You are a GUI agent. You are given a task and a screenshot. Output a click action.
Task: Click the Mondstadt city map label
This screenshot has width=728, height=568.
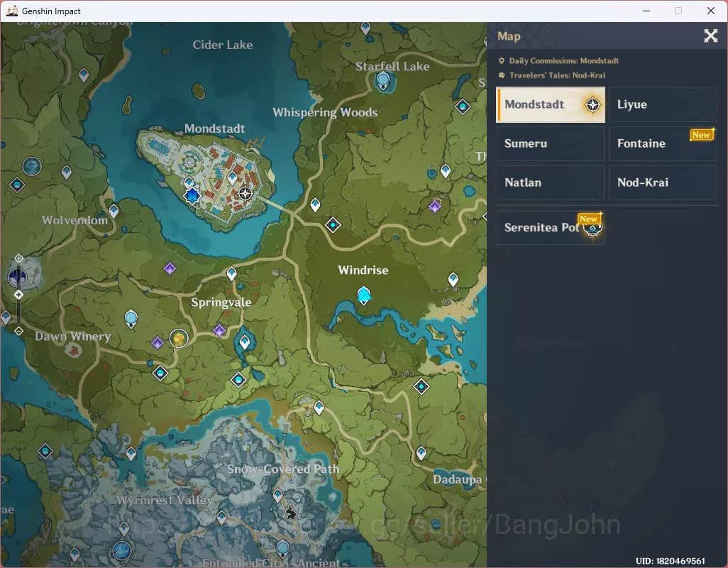coord(214,129)
